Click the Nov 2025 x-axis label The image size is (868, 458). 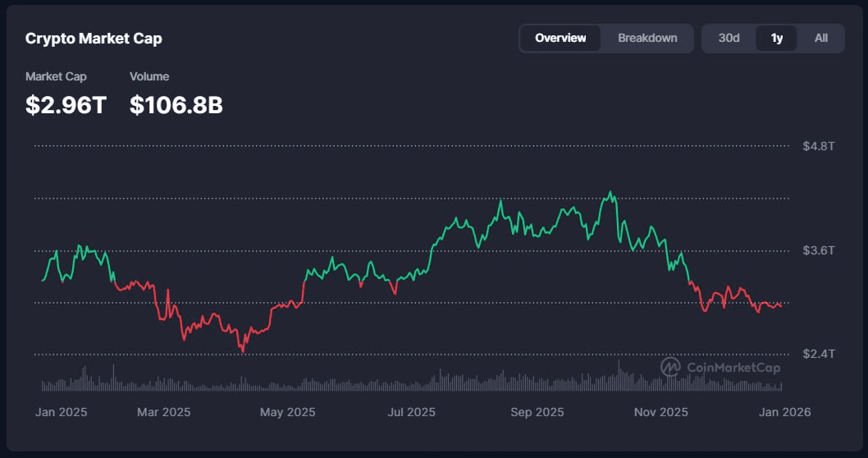click(x=662, y=412)
